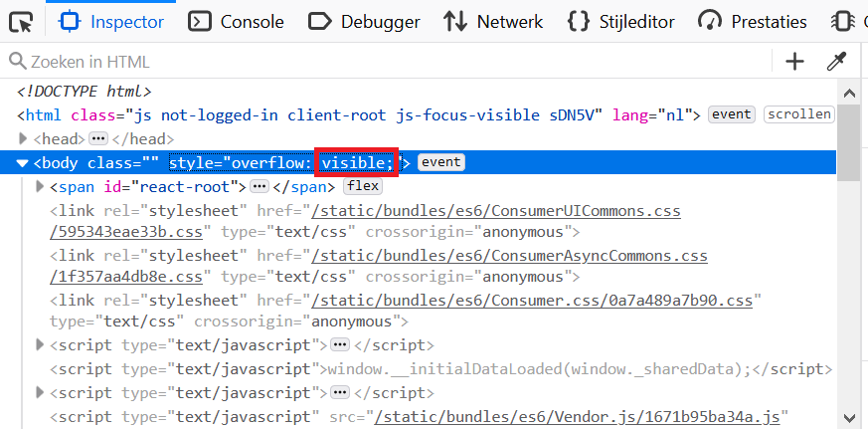Switch to the Prestaties tab
This screenshot has width=868, height=429.
tap(753, 21)
